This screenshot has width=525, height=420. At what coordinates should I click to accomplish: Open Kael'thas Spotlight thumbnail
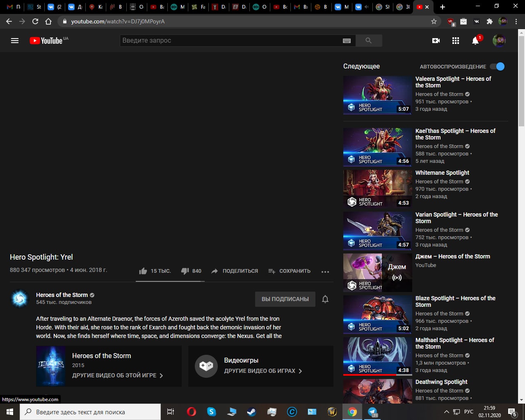click(x=377, y=147)
